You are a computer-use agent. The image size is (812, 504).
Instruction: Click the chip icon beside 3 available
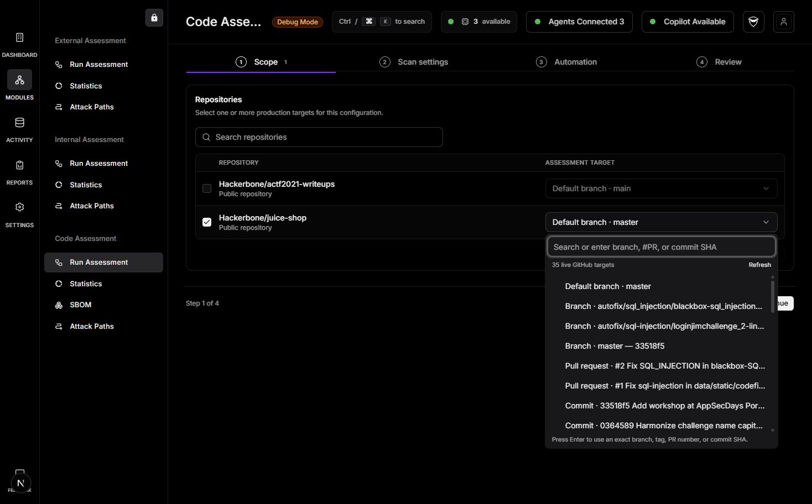point(465,22)
